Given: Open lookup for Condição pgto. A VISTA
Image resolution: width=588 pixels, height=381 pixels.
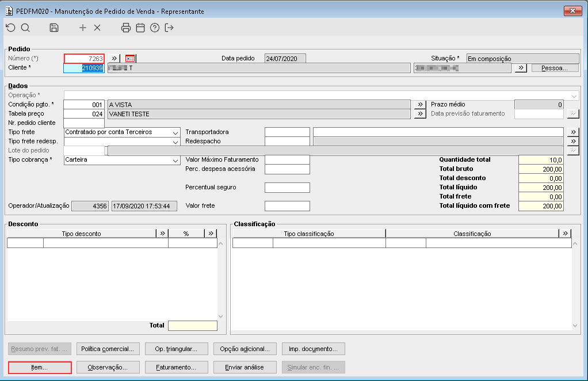Looking at the screenshot, I should [x=420, y=105].
